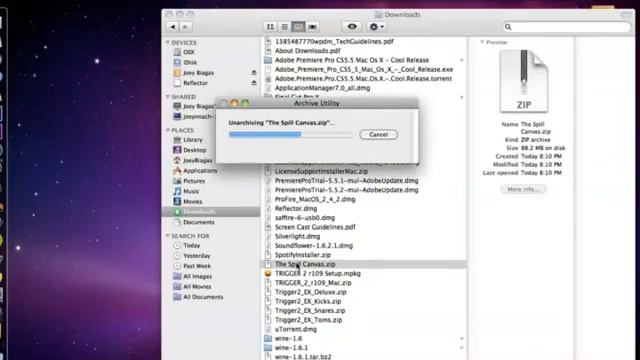Collapse the SHARED sidebar section

coord(168,97)
